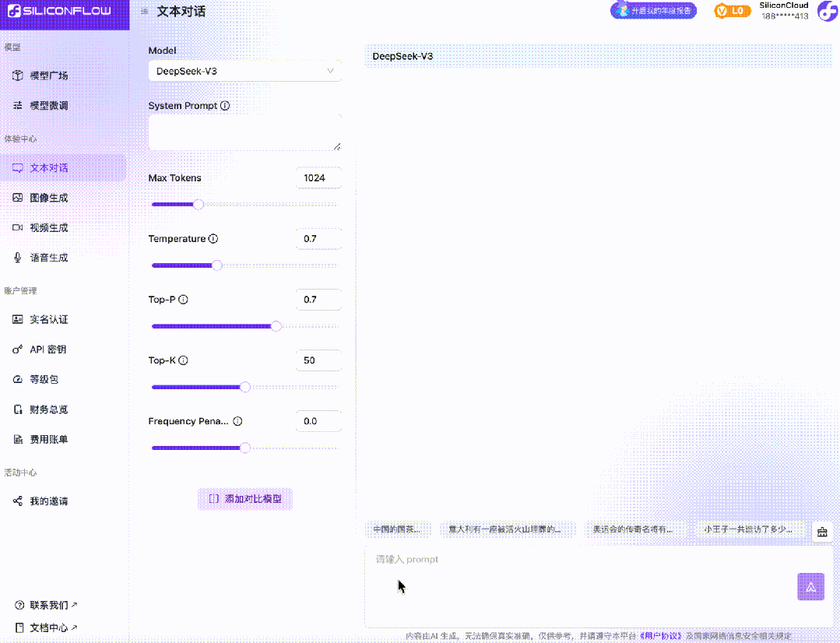This screenshot has height=643, width=840.
Task: Click the Top-P info icon
Action: pyautogui.click(x=184, y=300)
